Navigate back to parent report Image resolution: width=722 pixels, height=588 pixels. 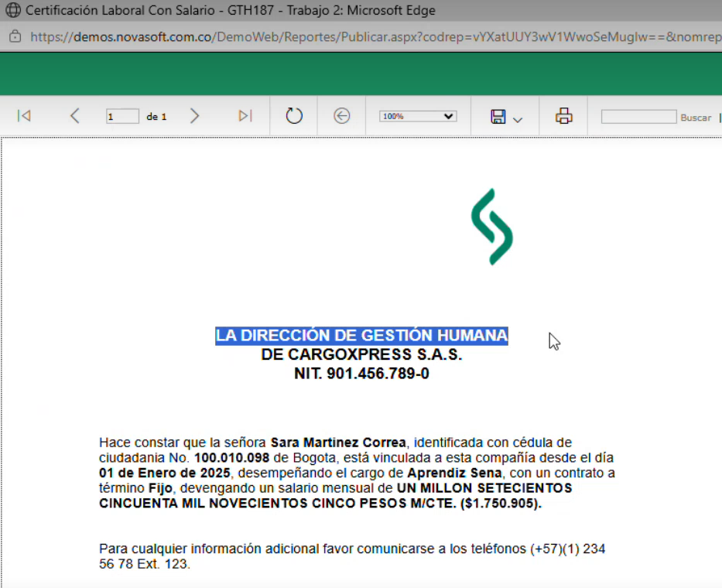342,115
